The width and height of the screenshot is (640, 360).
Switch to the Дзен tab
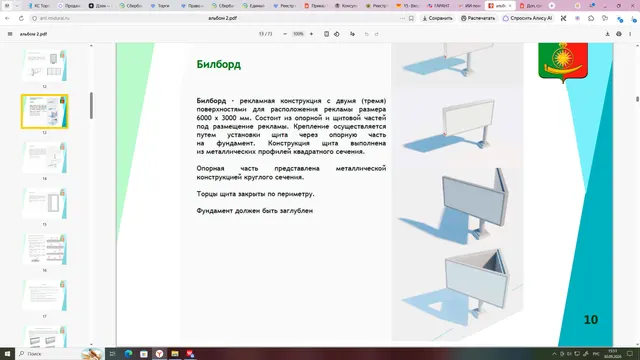coord(100,6)
